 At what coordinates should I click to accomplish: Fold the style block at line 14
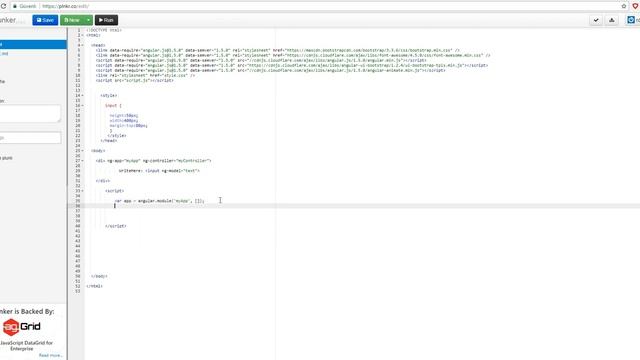(x=82, y=96)
